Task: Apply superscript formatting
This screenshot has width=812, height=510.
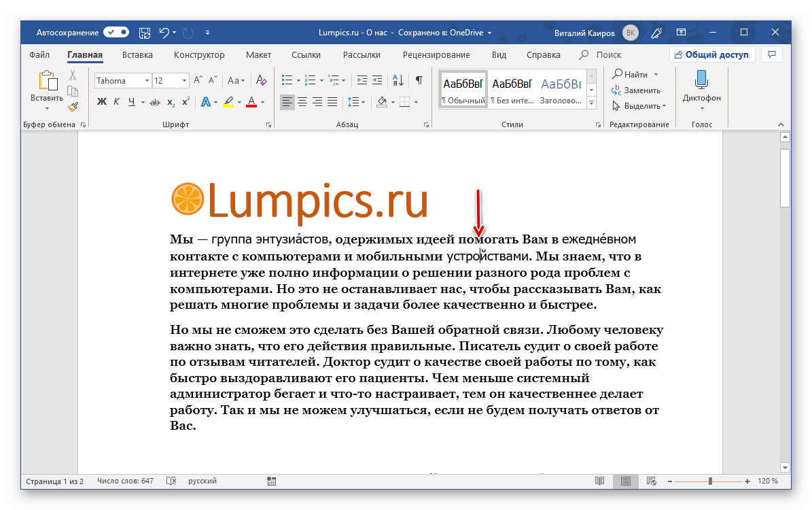Action: pyautogui.click(x=186, y=102)
